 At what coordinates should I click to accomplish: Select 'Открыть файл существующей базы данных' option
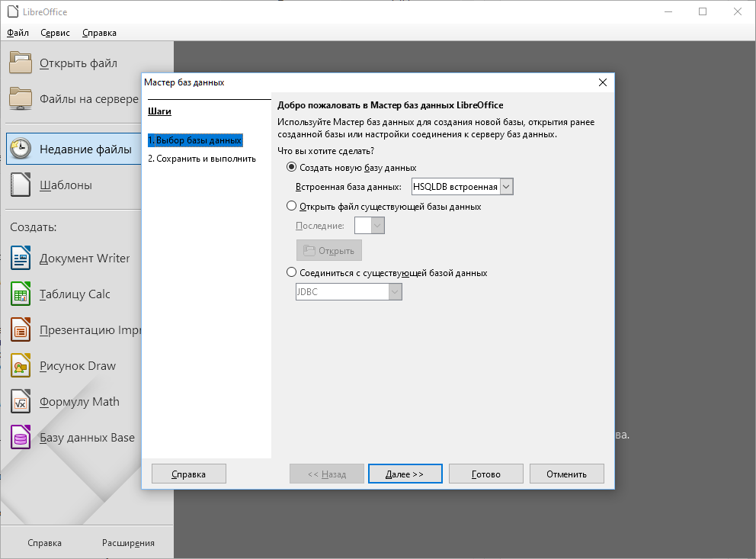tap(291, 207)
